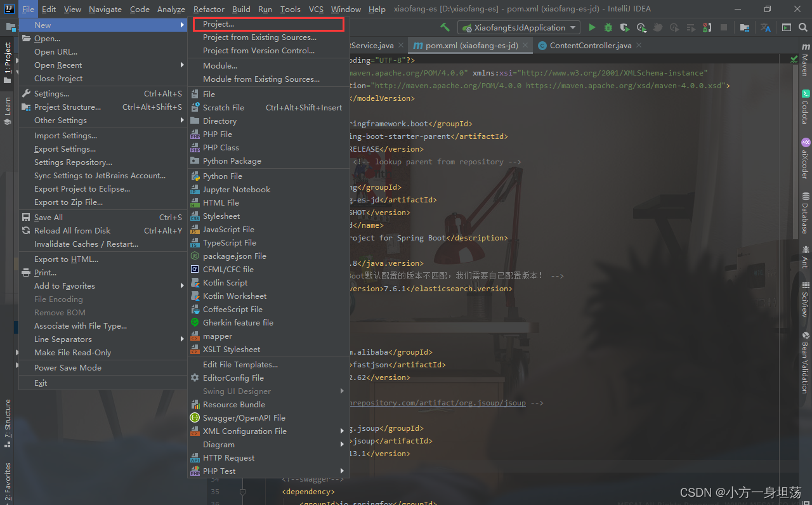The height and width of the screenshot is (505, 812).
Task: Open the Codota side panel
Action: coord(805,107)
